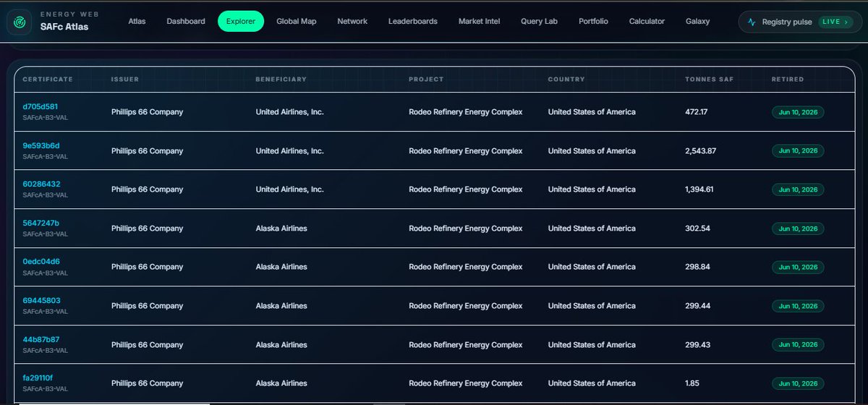Open certificate fa29110f
Screen dimensions: 868x405
[38, 378]
